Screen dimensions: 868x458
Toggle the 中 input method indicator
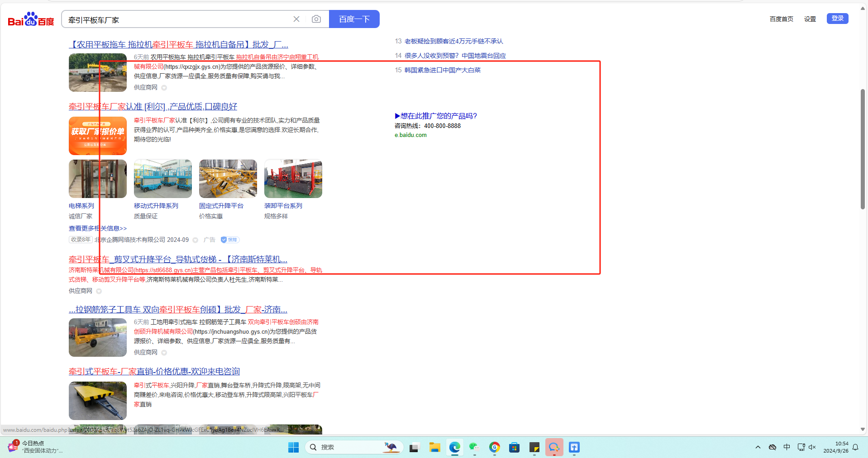(787, 447)
